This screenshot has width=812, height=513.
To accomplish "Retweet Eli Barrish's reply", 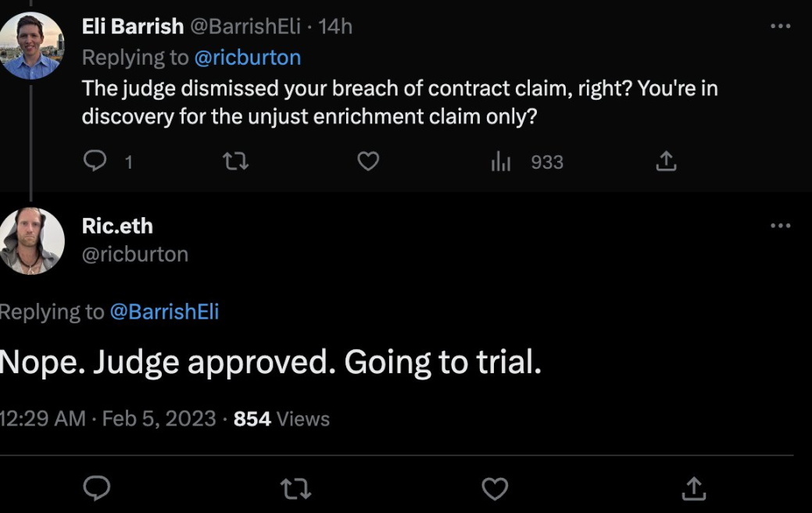I will click(235, 161).
